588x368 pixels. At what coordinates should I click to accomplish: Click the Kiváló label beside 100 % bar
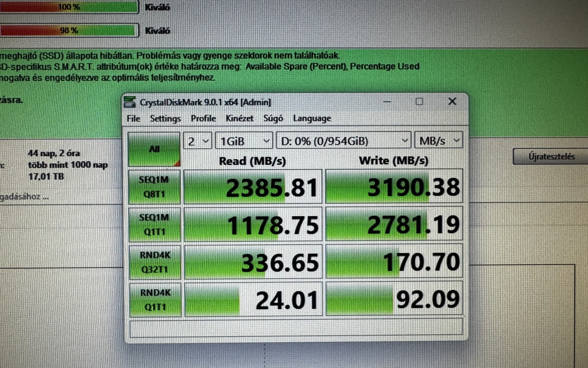(x=157, y=7)
